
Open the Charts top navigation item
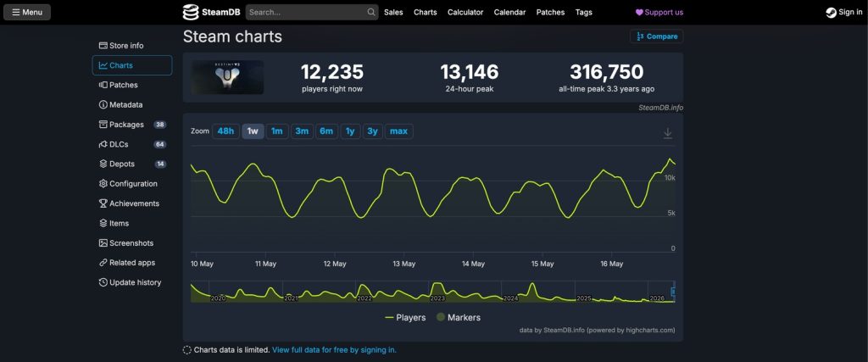point(426,12)
